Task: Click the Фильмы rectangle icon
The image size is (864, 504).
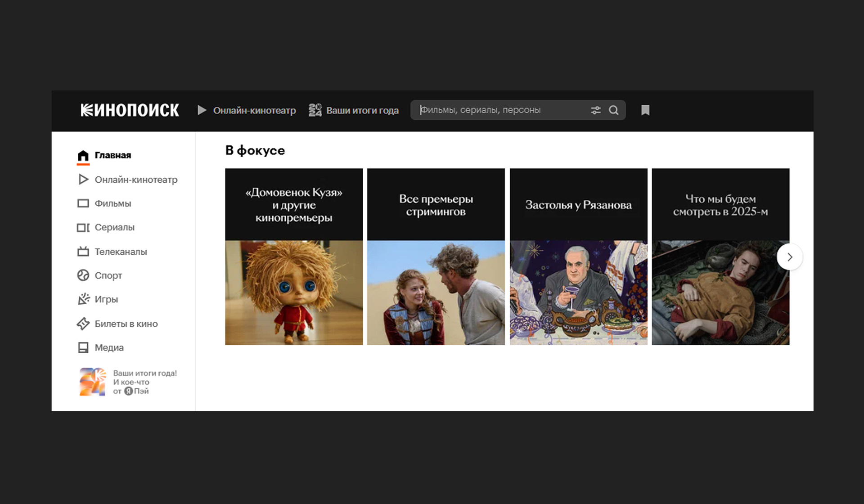Action: [83, 203]
